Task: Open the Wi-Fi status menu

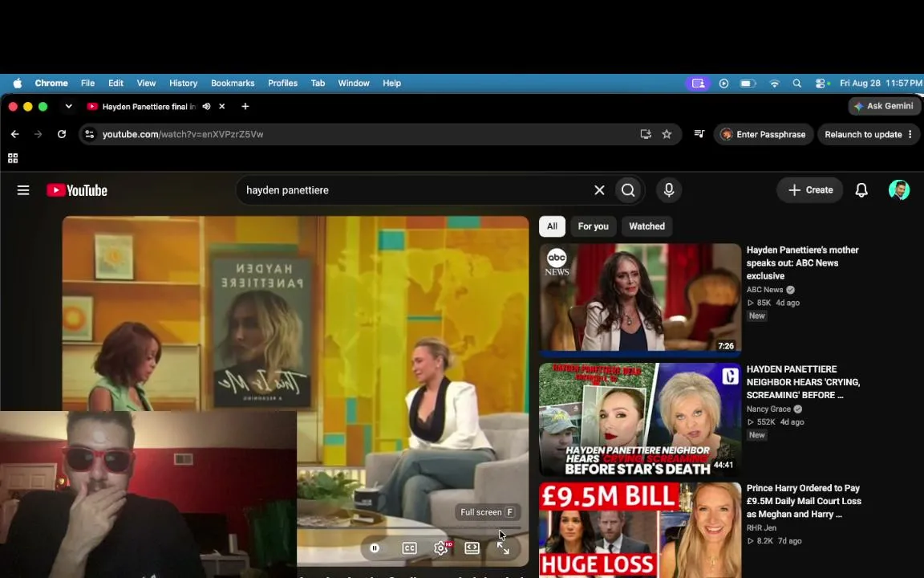Action: (774, 83)
